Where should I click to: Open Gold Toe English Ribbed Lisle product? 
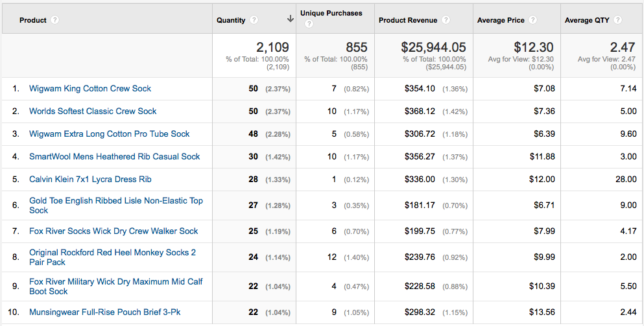[x=116, y=205]
